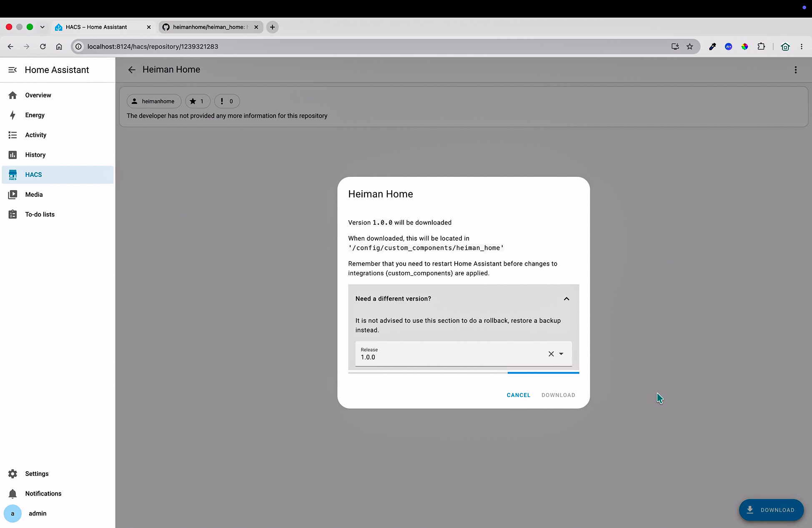The height and width of the screenshot is (528, 812).
Task: Click the heimanhome author chip
Action: pos(154,101)
